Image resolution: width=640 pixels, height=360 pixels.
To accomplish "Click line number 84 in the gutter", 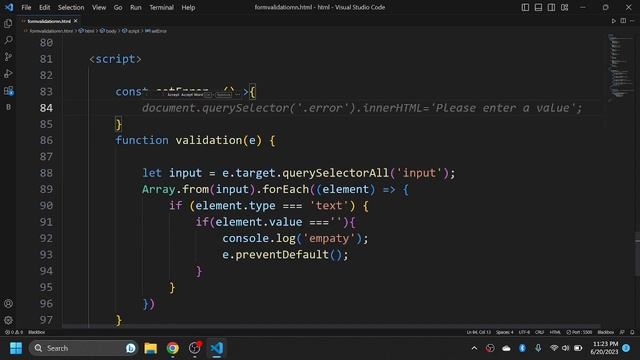I will pyautogui.click(x=46, y=108).
